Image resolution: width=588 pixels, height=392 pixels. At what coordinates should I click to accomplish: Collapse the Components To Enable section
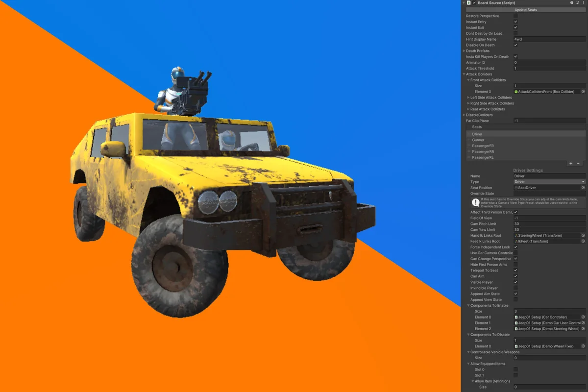click(x=468, y=305)
